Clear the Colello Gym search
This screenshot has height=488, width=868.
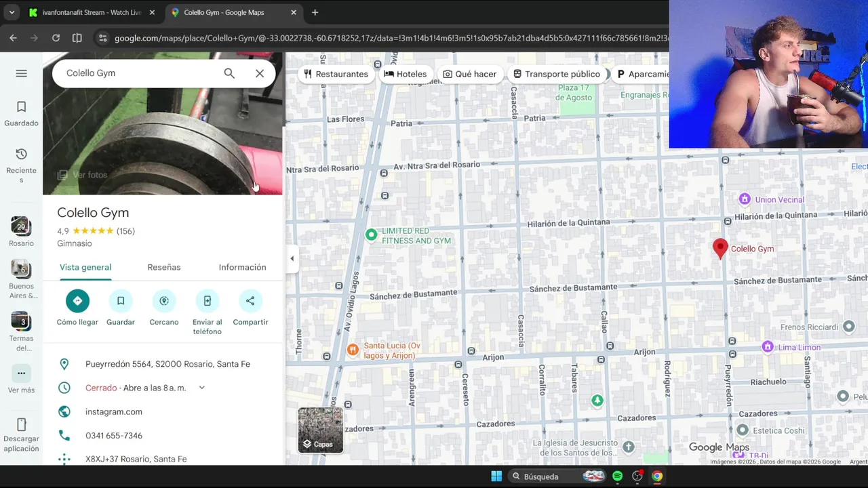click(x=260, y=73)
